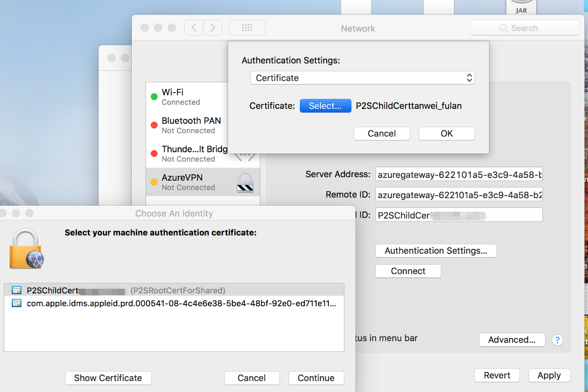Click the padlock identity icon in dialog
The width and height of the screenshot is (588, 392).
pyautogui.click(x=26, y=249)
